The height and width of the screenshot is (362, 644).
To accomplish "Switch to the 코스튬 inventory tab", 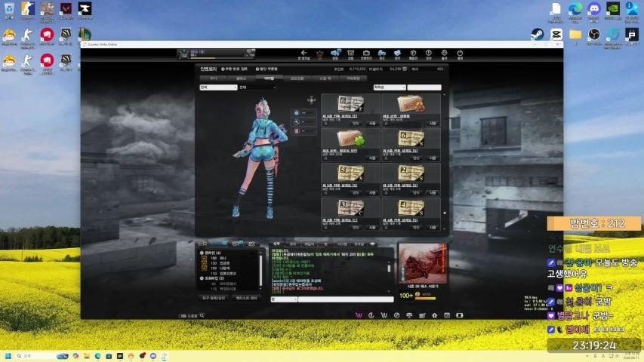I will coord(297,78).
